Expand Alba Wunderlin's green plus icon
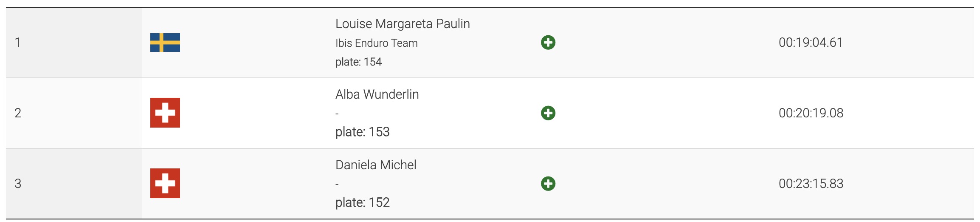Screen dimensions: 980x222 548,113
